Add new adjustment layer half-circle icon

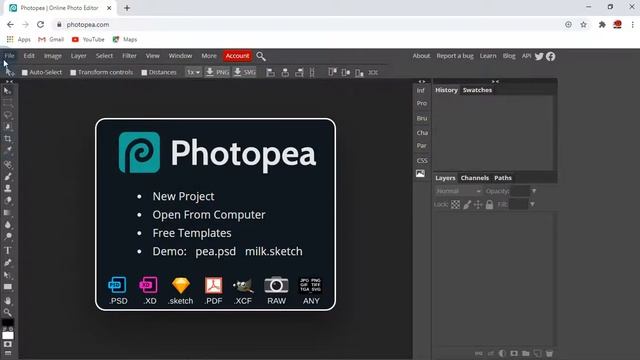pyautogui.click(x=502, y=353)
